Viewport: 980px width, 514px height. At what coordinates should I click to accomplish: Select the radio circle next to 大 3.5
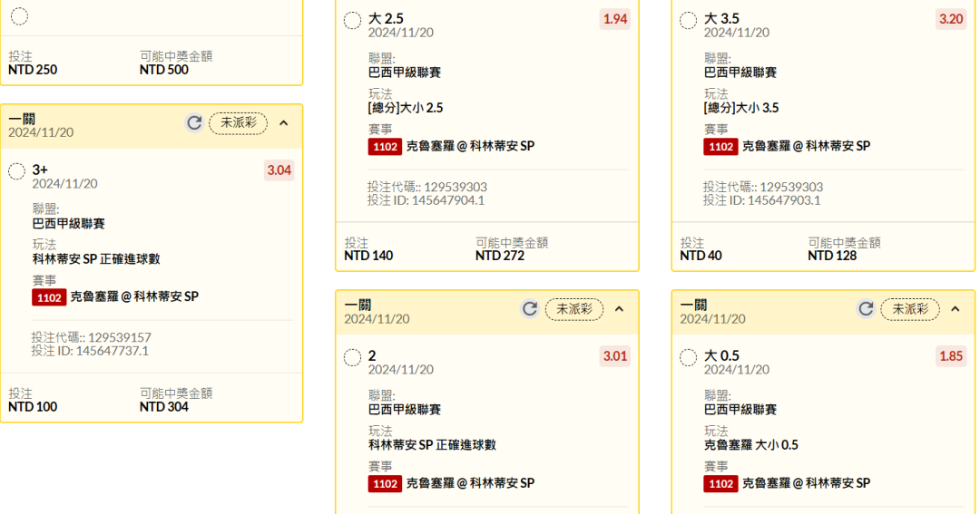click(688, 21)
